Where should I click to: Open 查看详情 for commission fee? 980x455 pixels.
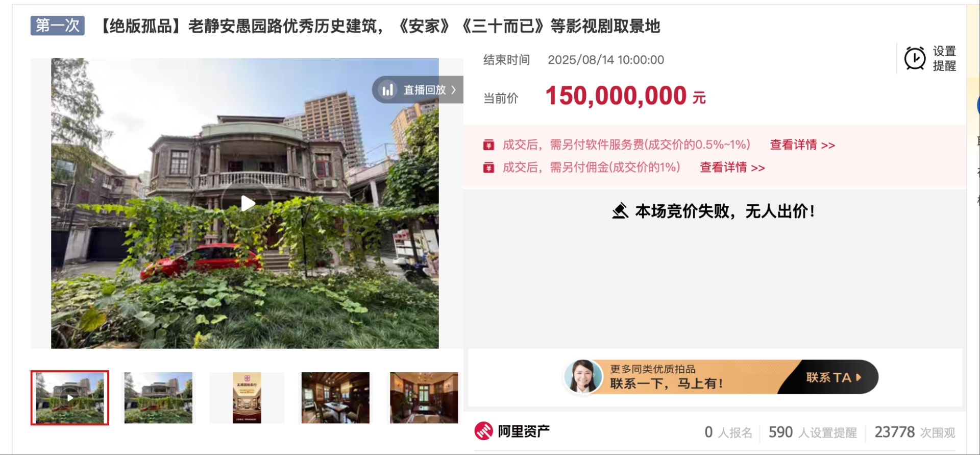tap(732, 167)
